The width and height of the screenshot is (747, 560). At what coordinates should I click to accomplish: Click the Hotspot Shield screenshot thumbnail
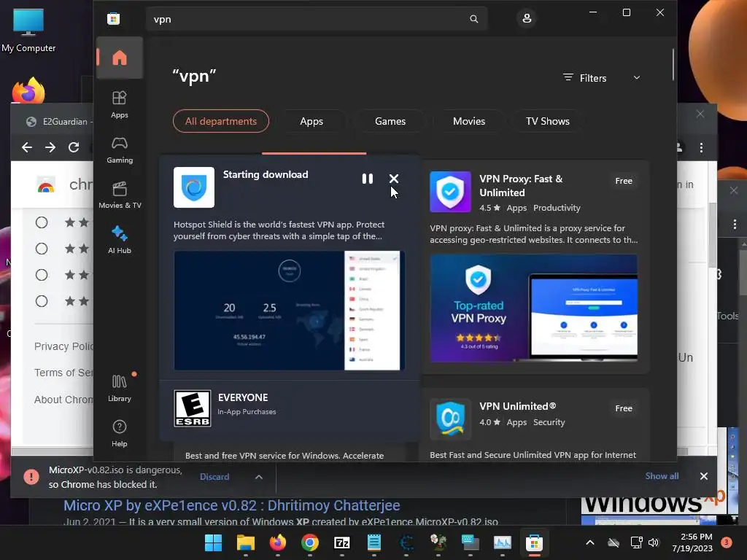pos(289,311)
